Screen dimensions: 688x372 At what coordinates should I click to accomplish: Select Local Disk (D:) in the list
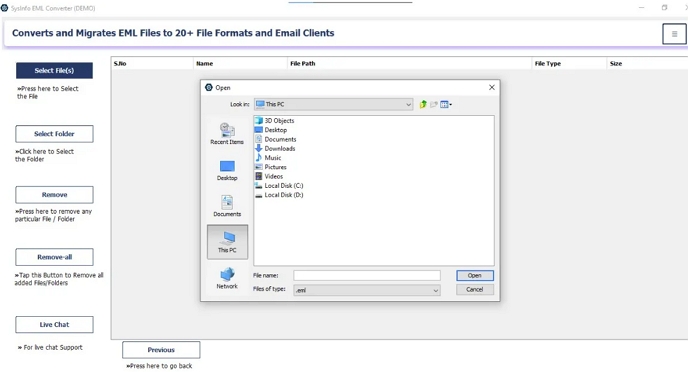click(x=279, y=195)
